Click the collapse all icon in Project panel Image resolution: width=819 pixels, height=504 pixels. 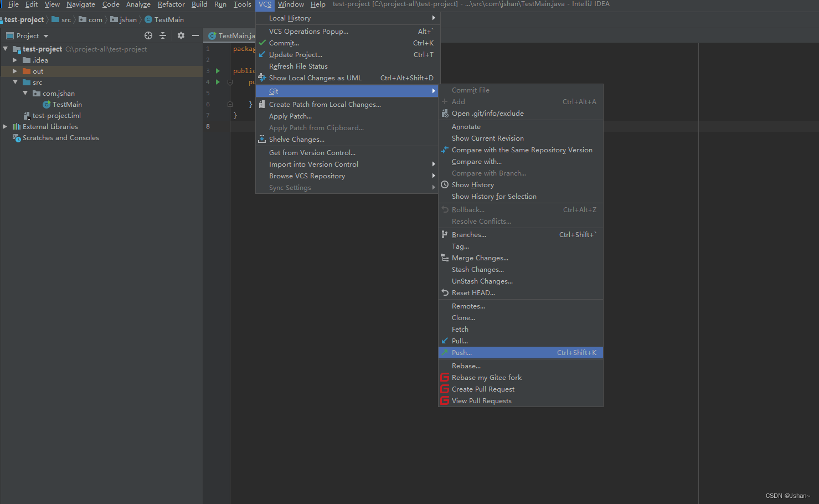click(x=163, y=35)
